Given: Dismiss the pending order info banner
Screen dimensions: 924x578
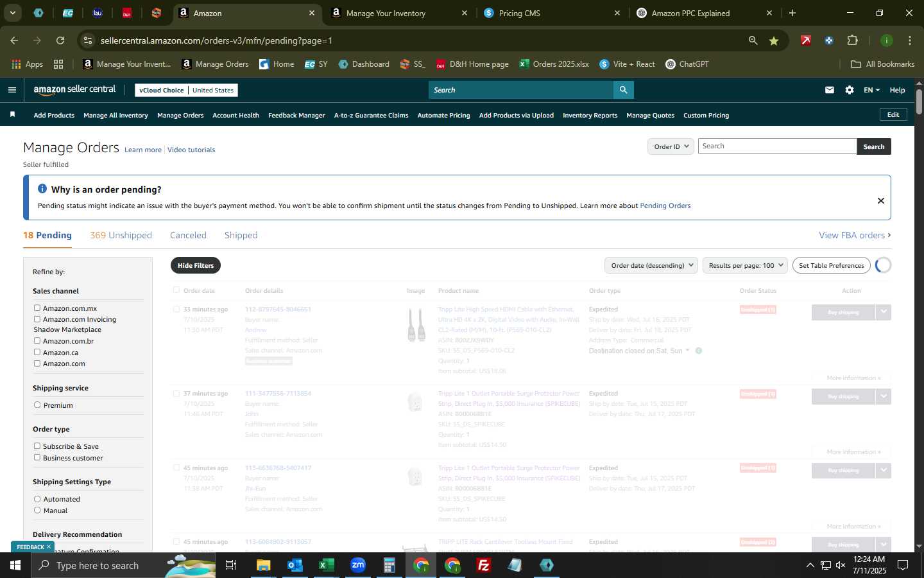Looking at the screenshot, I should point(881,200).
